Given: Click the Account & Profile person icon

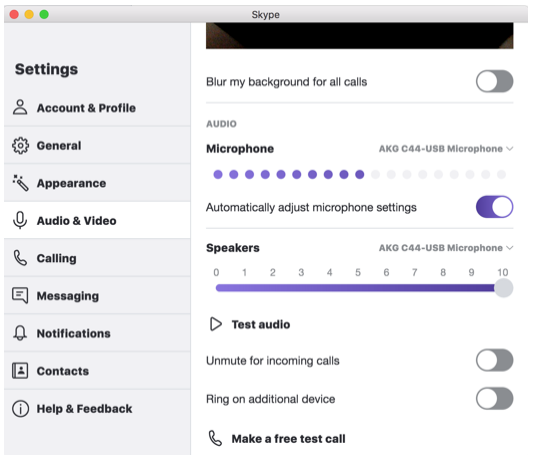Looking at the screenshot, I should coord(20,107).
